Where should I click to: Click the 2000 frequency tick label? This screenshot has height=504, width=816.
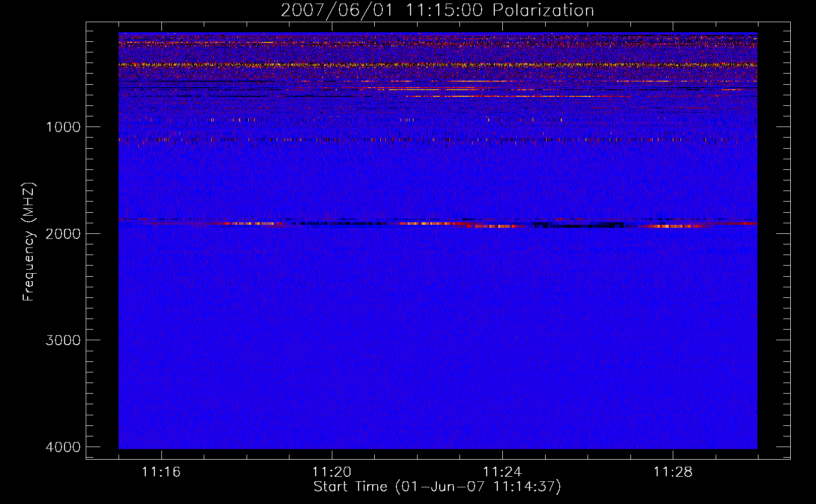coord(63,234)
